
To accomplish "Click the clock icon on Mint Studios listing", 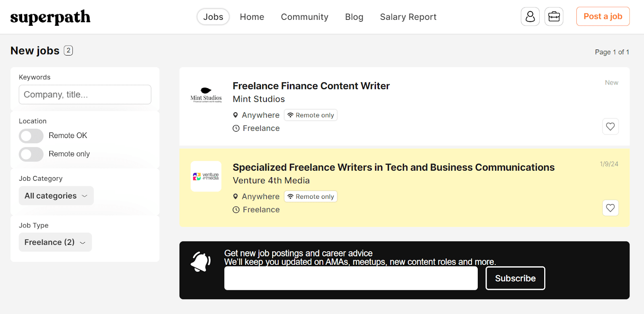I will pos(236,128).
